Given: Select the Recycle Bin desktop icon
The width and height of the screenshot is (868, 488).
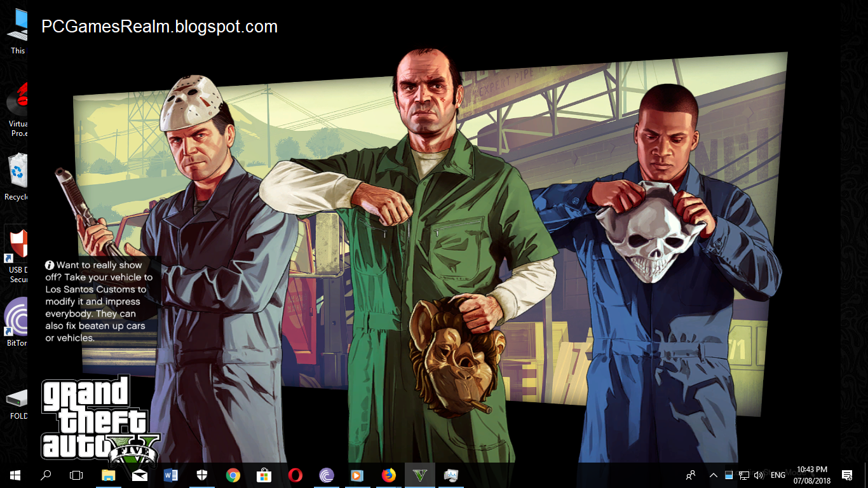Looking at the screenshot, I should click(17, 177).
